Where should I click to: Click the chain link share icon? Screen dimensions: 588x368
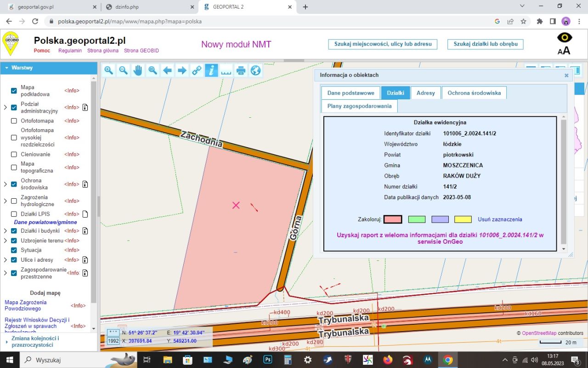click(x=197, y=70)
